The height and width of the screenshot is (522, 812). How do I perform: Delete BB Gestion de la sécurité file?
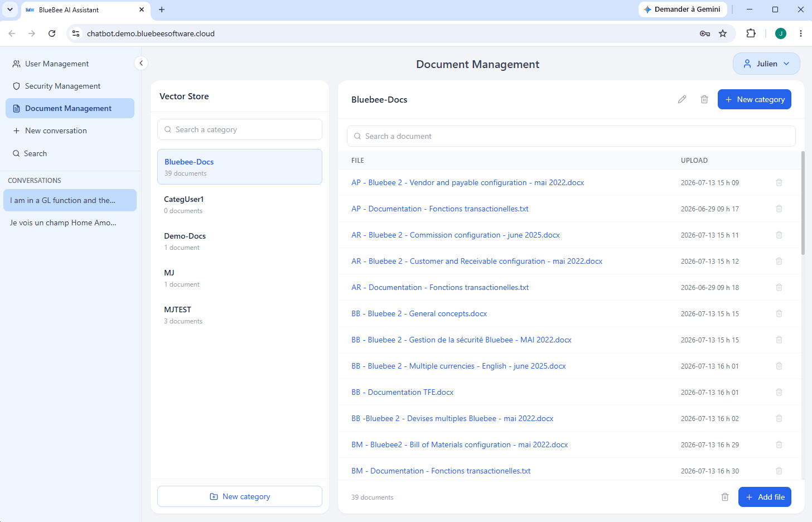[779, 340]
